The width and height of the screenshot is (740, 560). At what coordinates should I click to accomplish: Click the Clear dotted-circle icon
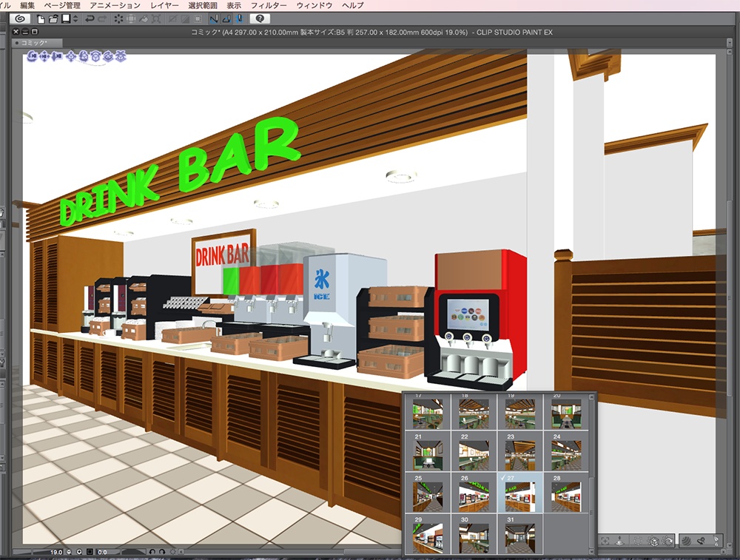click(x=118, y=19)
